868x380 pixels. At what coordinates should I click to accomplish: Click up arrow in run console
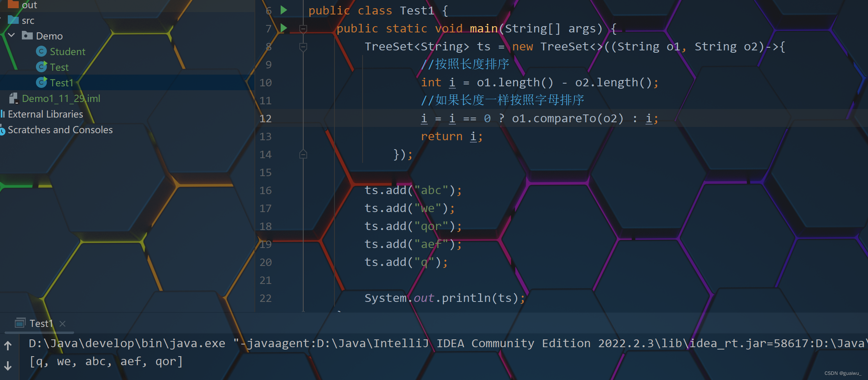(8, 345)
